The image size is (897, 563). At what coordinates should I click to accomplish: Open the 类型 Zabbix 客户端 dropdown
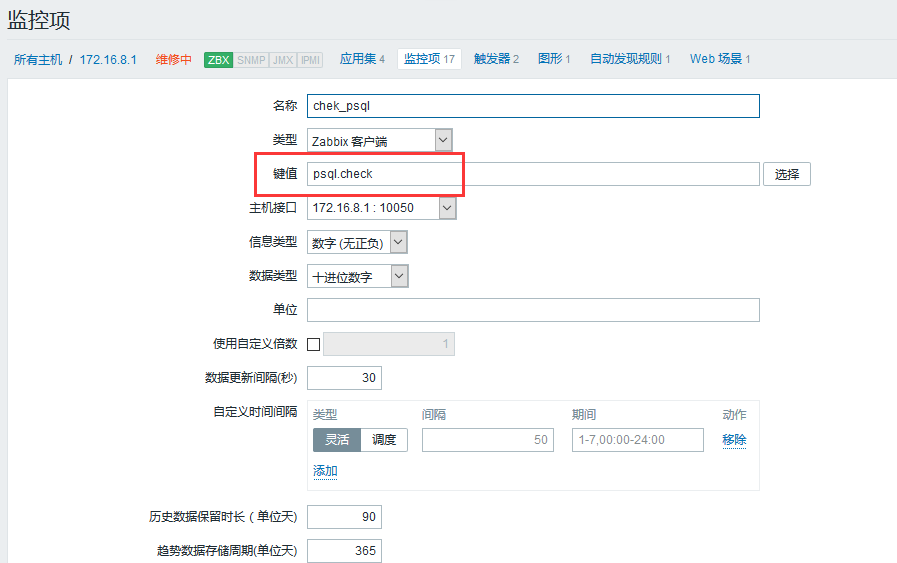coord(380,140)
